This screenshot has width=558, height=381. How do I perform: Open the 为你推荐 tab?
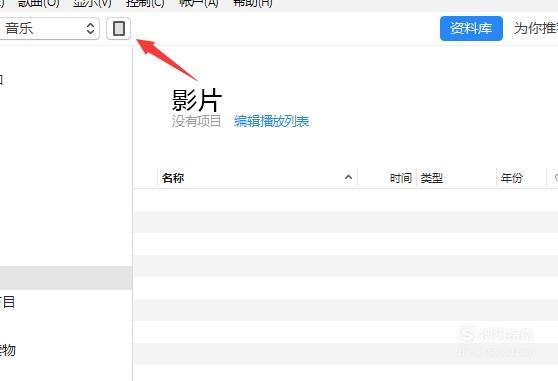click(x=536, y=28)
